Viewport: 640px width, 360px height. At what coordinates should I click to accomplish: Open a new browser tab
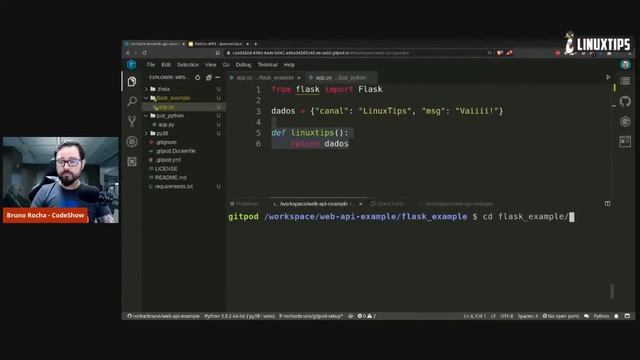256,44
